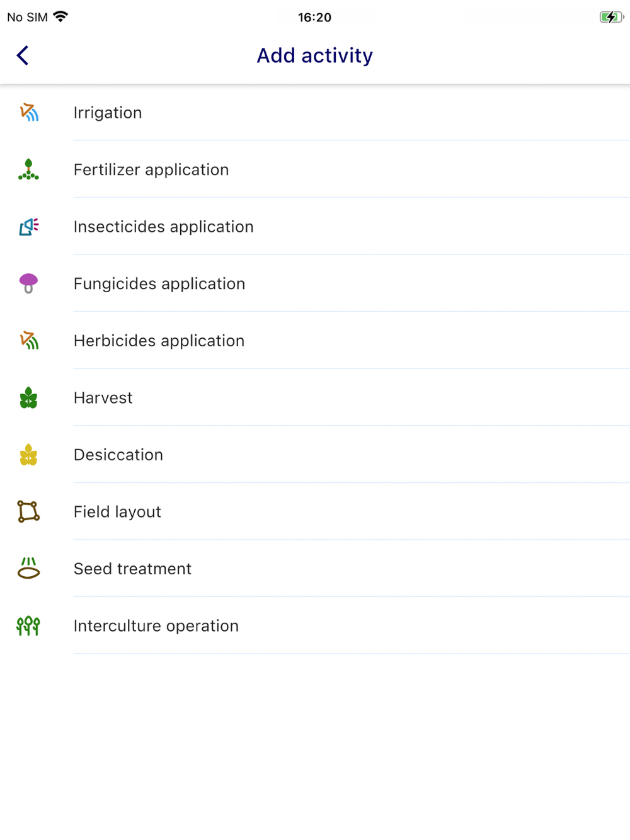Tap the Seed treatment icon
Image resolution: width=630 pixels, height=840 pixels.
[x=28, y=569]
